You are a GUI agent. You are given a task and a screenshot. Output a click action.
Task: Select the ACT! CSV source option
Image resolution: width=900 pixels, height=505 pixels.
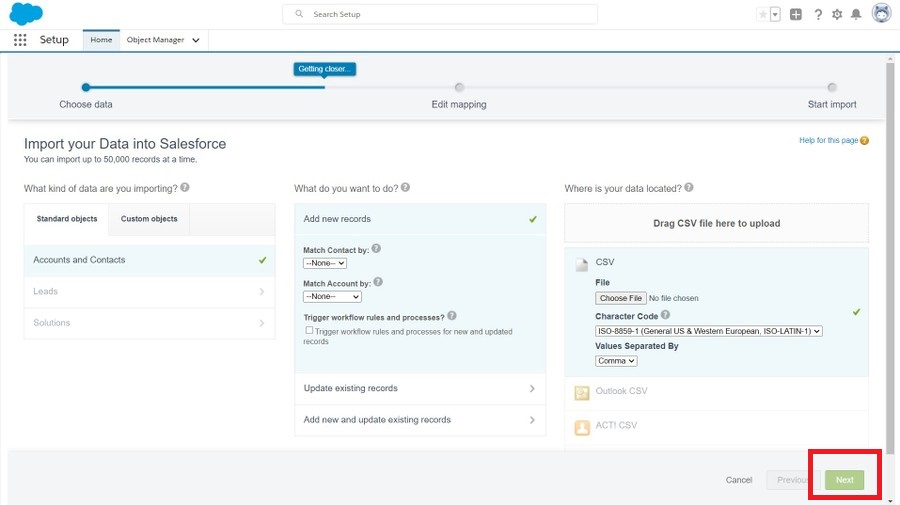tap(716, 428)
